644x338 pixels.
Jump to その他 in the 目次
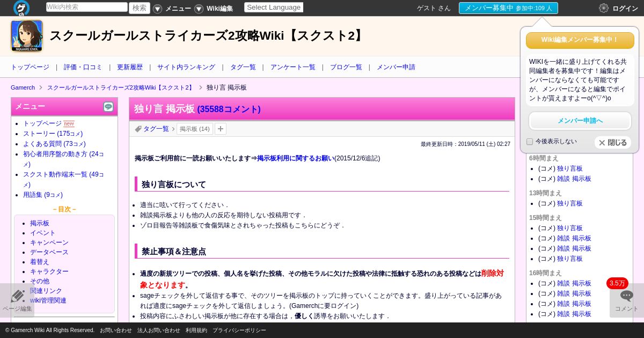40,281
